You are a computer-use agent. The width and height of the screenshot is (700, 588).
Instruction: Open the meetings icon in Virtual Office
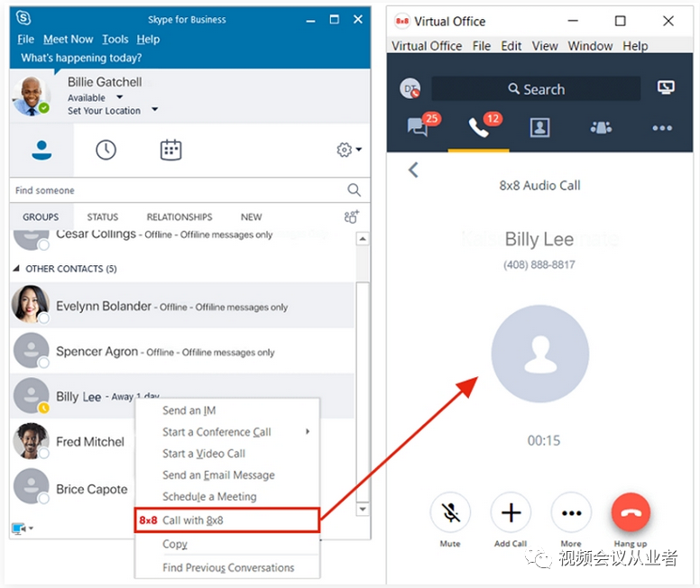[601, 128]
